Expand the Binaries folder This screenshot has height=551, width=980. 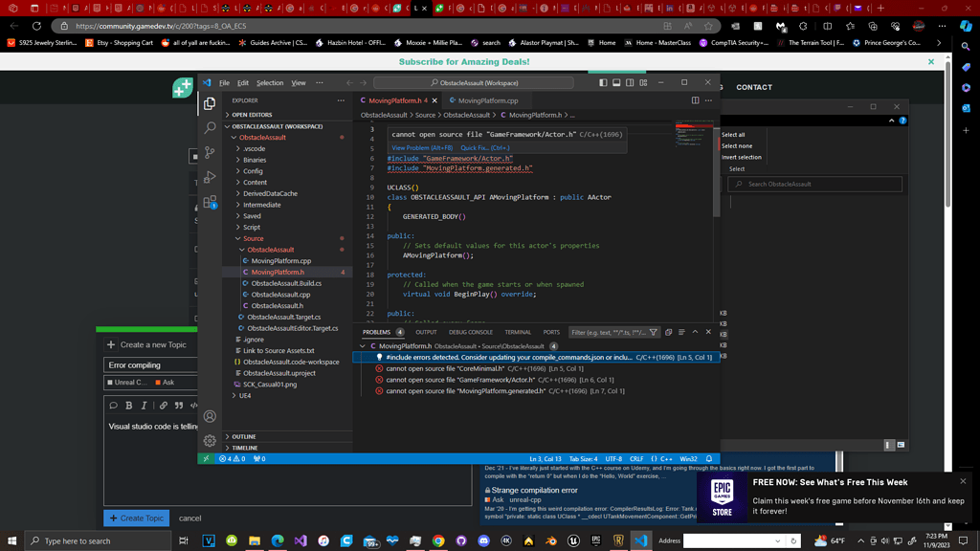click(x=255, y=160)
